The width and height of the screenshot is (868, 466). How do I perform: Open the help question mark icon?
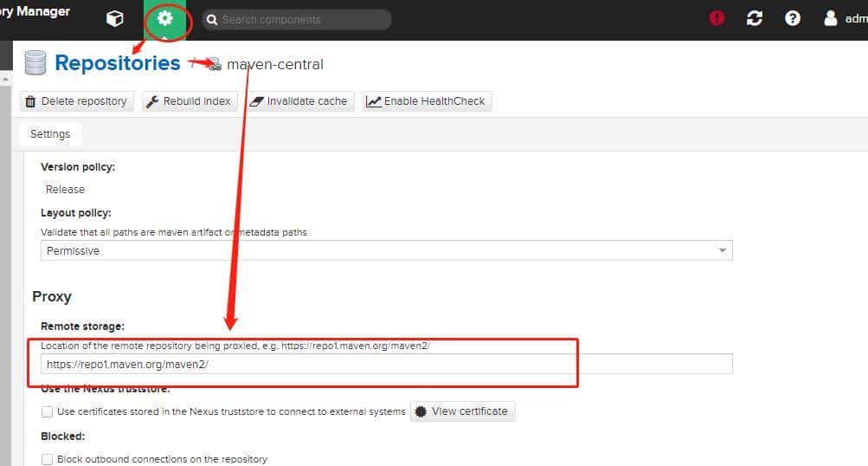click(793, 18)
